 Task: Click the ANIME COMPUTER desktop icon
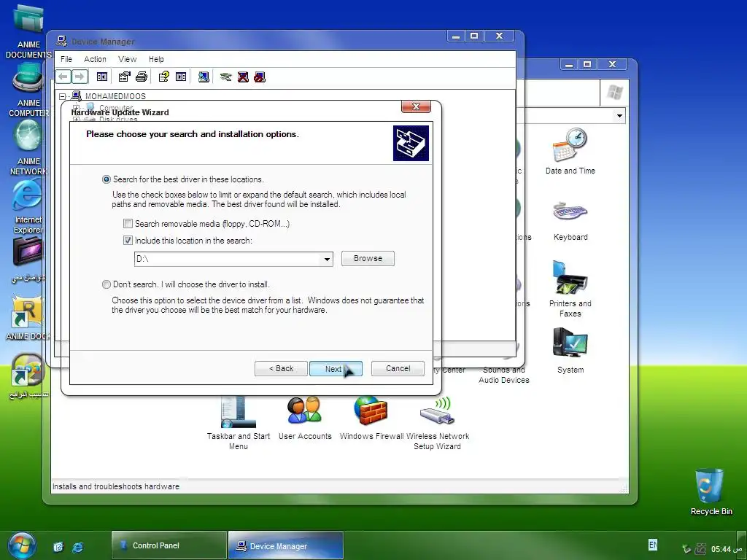28,91
